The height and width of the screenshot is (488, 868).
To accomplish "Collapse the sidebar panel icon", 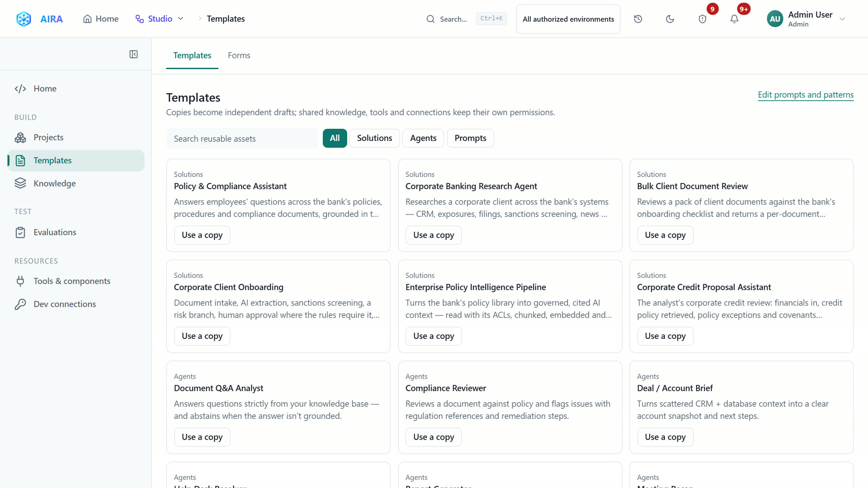I will [x=133, y=54].
